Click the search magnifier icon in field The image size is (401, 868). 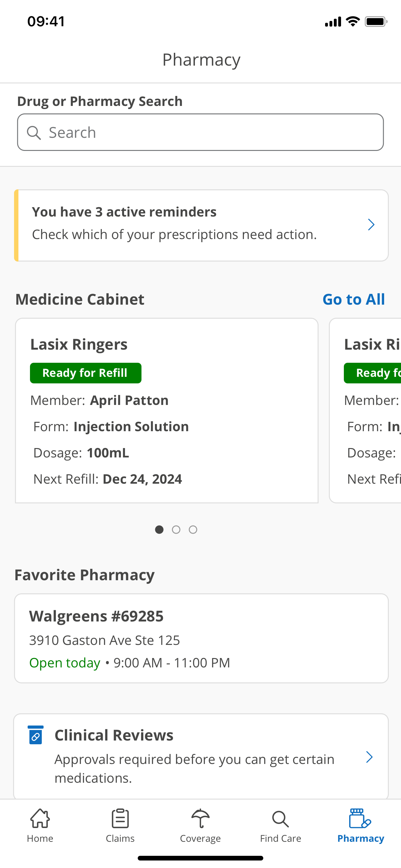(x=34, y=132)
